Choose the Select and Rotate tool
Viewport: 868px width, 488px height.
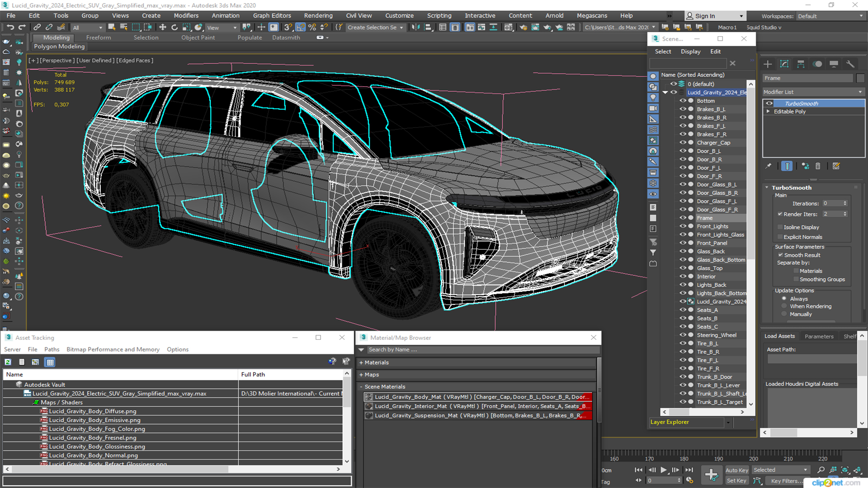(x=175, y=28)
